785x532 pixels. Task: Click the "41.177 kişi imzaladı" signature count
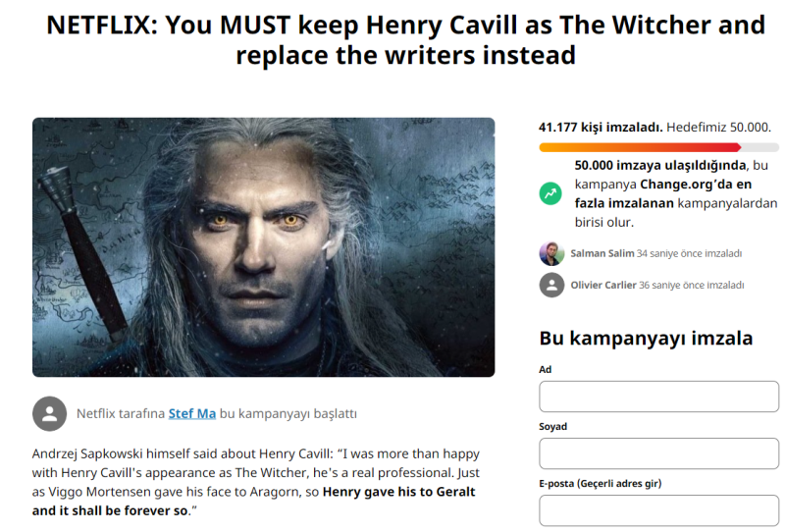click(601, 128)
